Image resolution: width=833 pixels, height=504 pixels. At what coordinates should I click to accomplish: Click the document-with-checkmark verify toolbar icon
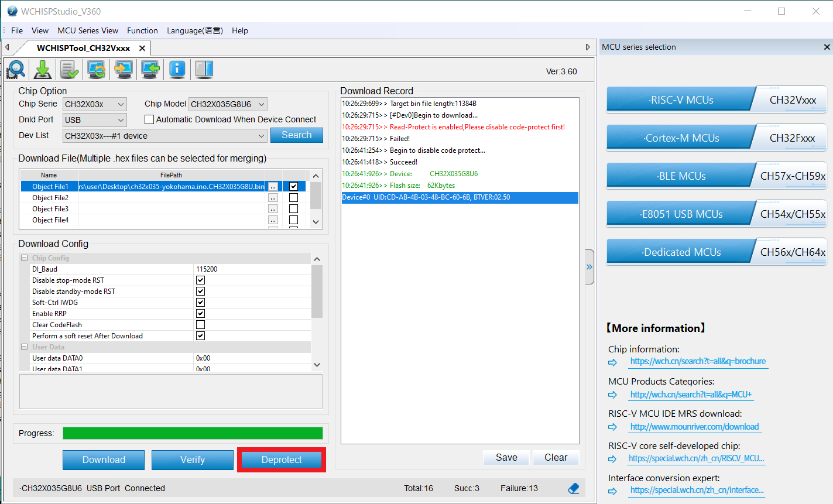[x=70, y=70]
